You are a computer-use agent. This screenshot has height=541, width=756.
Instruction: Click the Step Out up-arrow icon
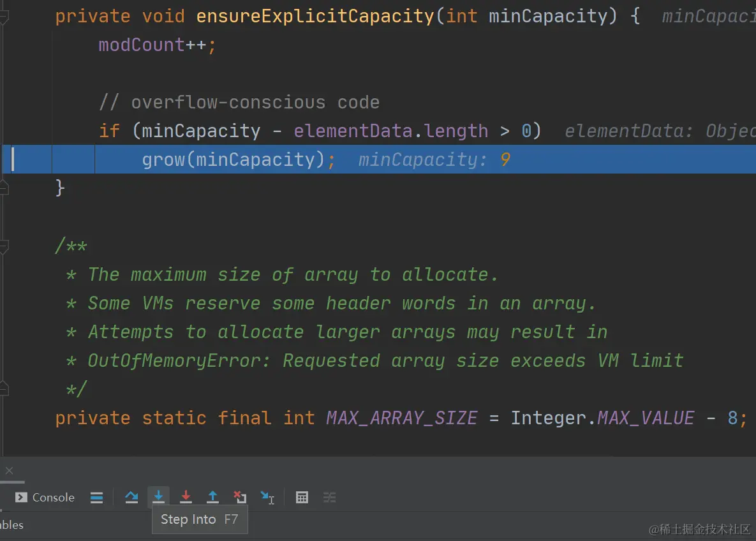[x=212, y=496]
